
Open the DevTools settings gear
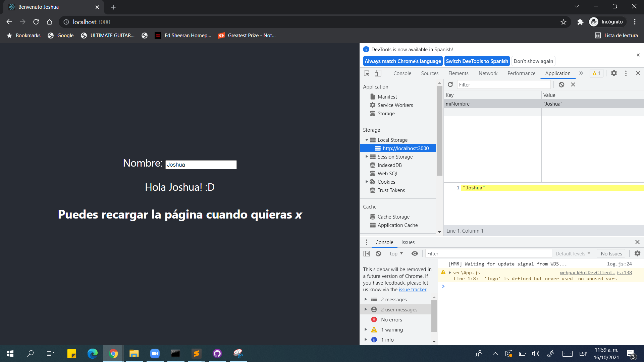614,73
